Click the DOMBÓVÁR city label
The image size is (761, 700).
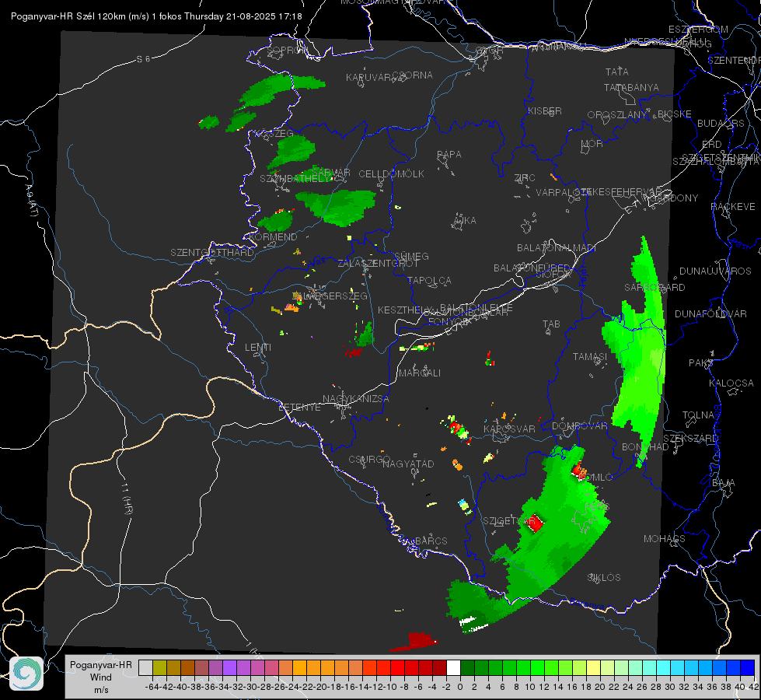coord(579,426)
